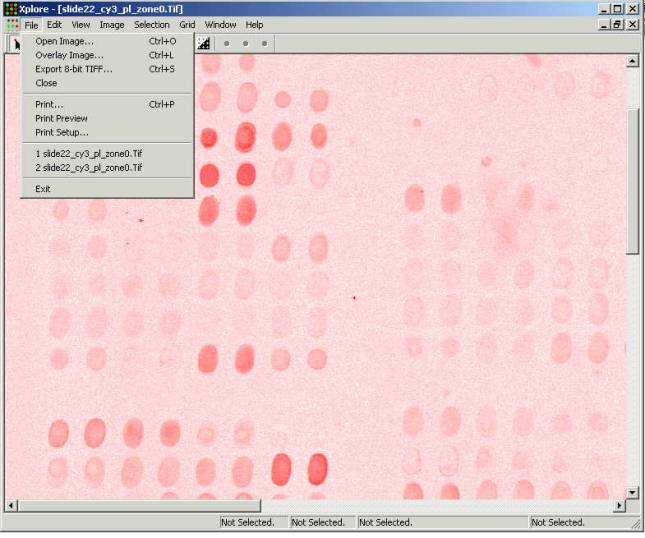645x538 pixels.
Task: Click horizontal scrollbar left arrow
Action: pyautogui.click(x=11, y=506)
